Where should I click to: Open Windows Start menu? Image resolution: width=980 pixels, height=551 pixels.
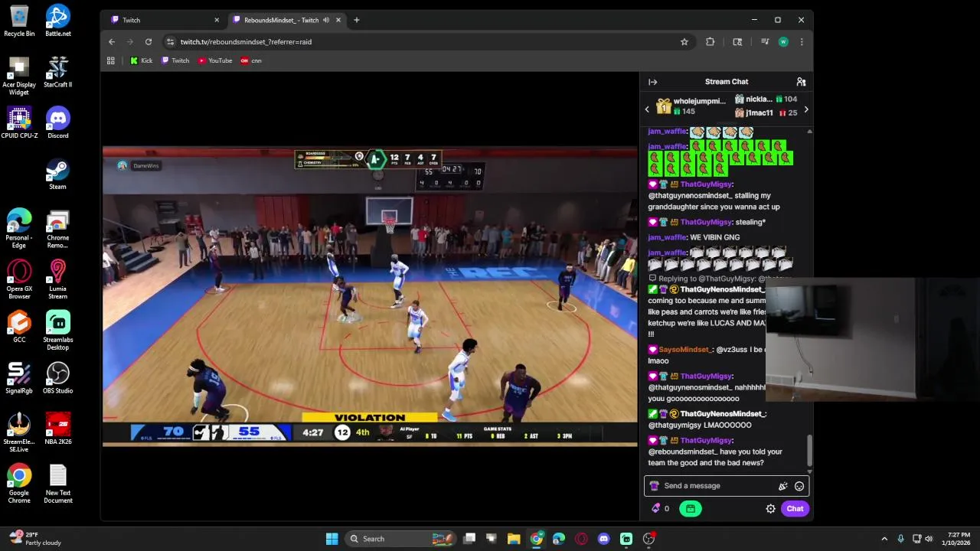332,539
